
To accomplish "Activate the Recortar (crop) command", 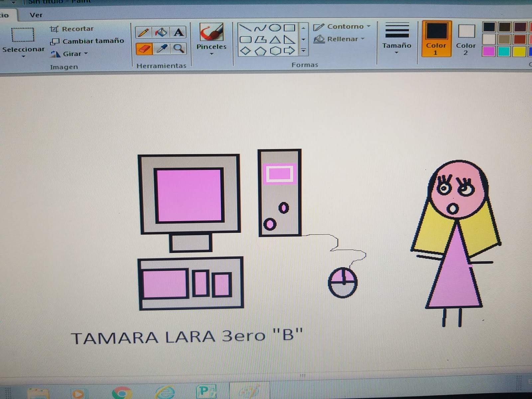I will (77, 28).
